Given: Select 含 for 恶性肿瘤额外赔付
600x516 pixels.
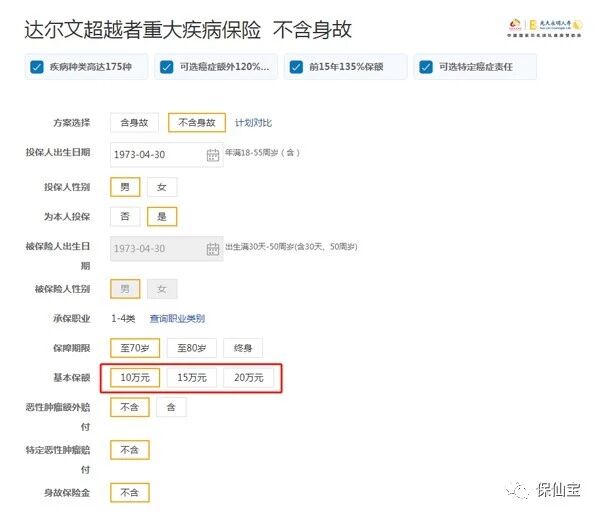Looking at the screenshot, I should click(x=171, y=407).
